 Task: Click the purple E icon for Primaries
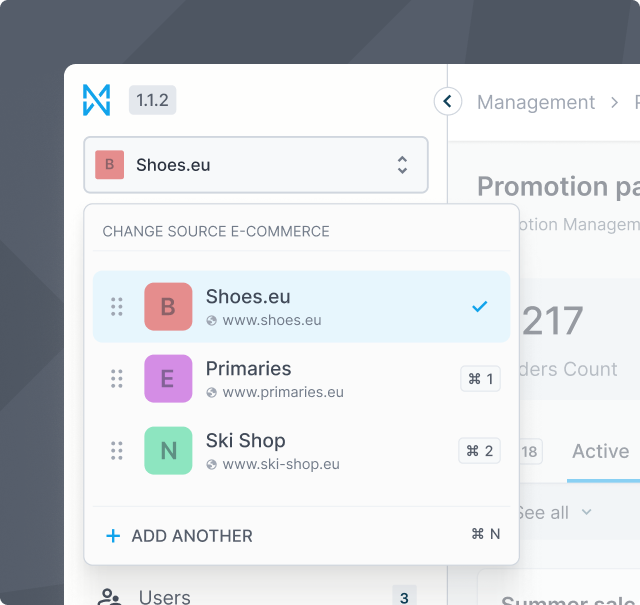(168, 379)
